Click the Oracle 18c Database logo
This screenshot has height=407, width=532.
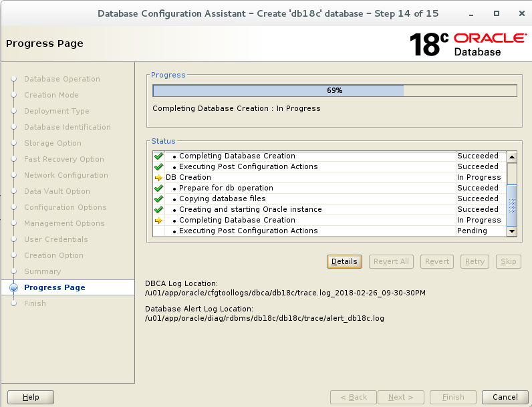pos(468,44)
